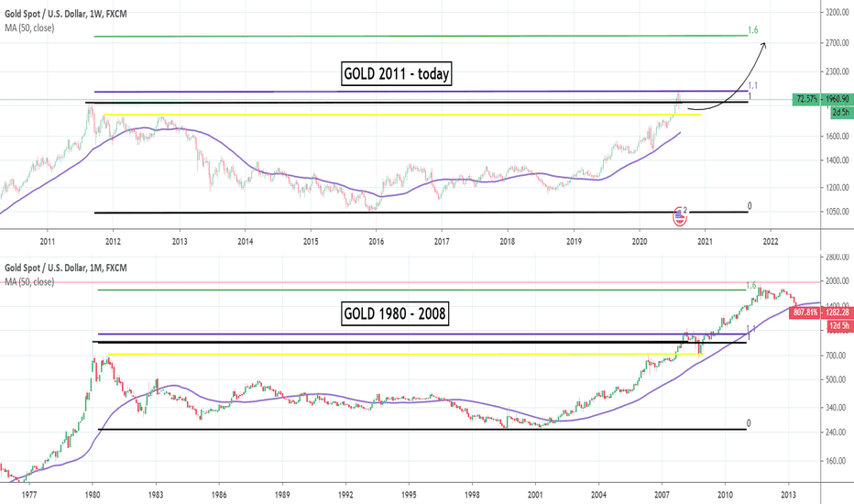Click the '2d 5h' countdown label
Image resolution: width=854 pixels, height=504 pixels.
pyautogui.click(x=841, y=112)
